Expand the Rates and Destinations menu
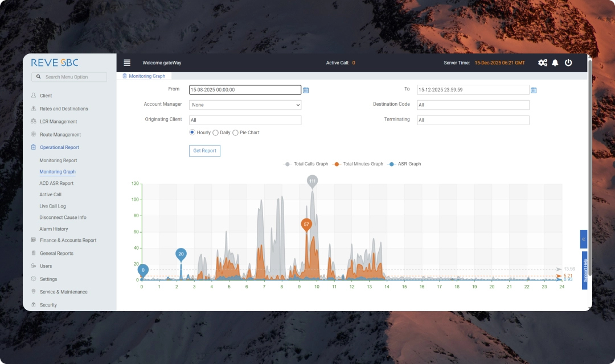This screenshot has height=364, width=615. (x=64, y=109)
